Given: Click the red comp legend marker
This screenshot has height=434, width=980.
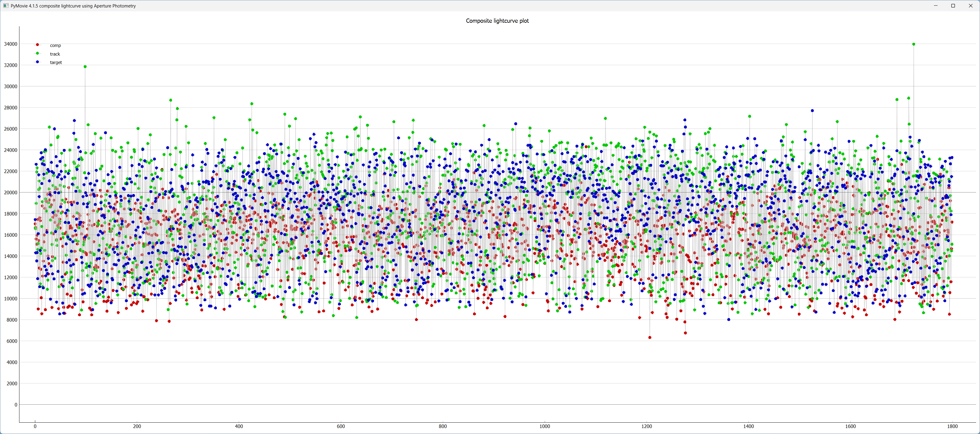Looking at the screenshot, I should [37, 45].
